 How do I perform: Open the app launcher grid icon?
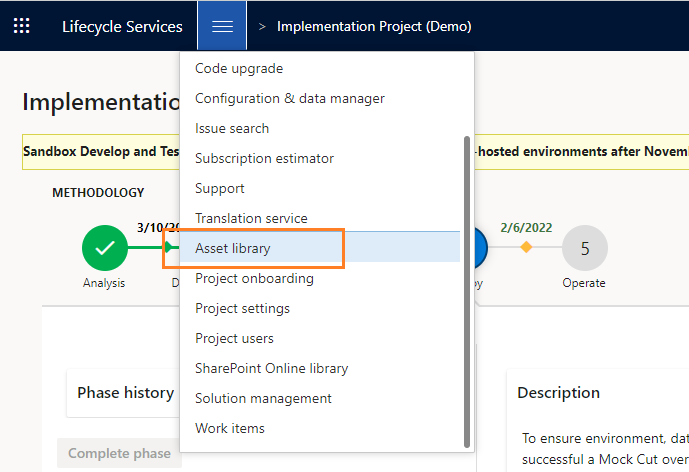22,26
